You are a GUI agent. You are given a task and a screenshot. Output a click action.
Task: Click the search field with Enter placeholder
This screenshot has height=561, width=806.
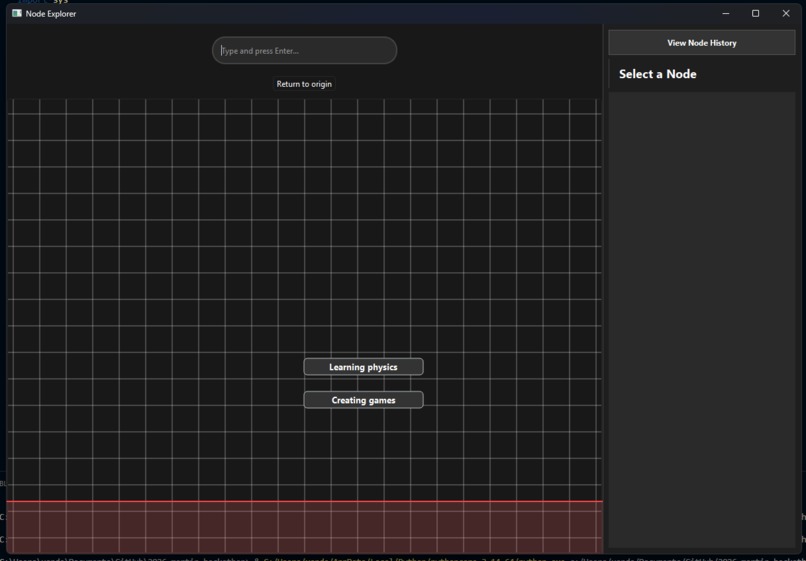[304, 50]
